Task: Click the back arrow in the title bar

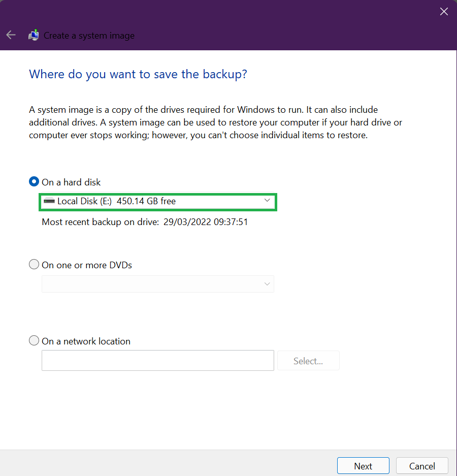Action: [11, 35]
